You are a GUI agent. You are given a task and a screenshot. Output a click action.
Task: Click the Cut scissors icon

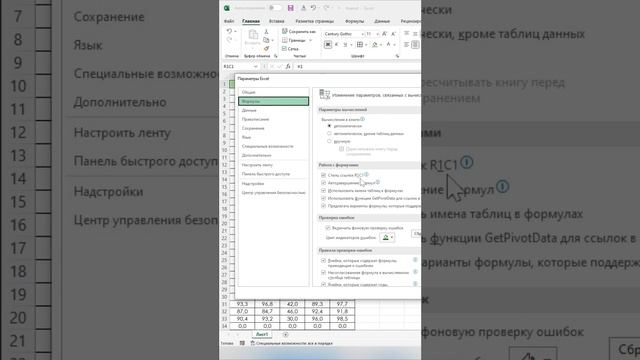point(267,32)
